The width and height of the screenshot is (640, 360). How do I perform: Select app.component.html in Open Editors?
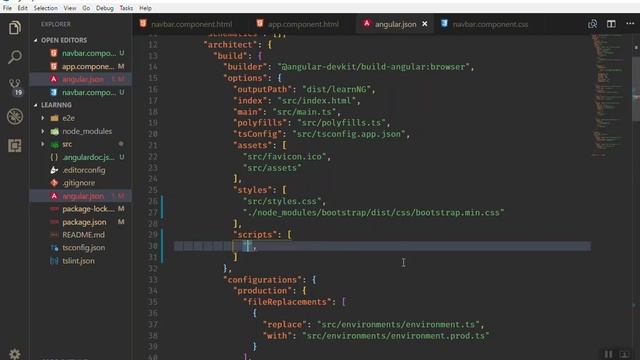[81, 66]
